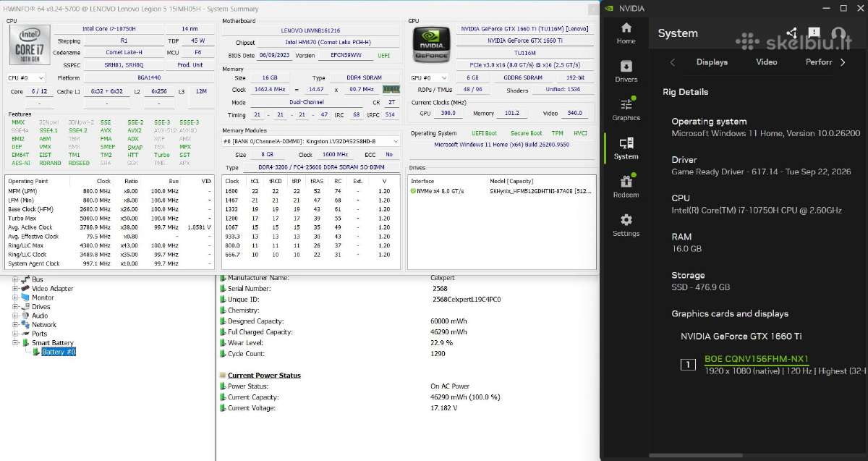Click the '60000 mWh' designed capacity value
The image size is (868, 461).
click(x=448, y=321)
